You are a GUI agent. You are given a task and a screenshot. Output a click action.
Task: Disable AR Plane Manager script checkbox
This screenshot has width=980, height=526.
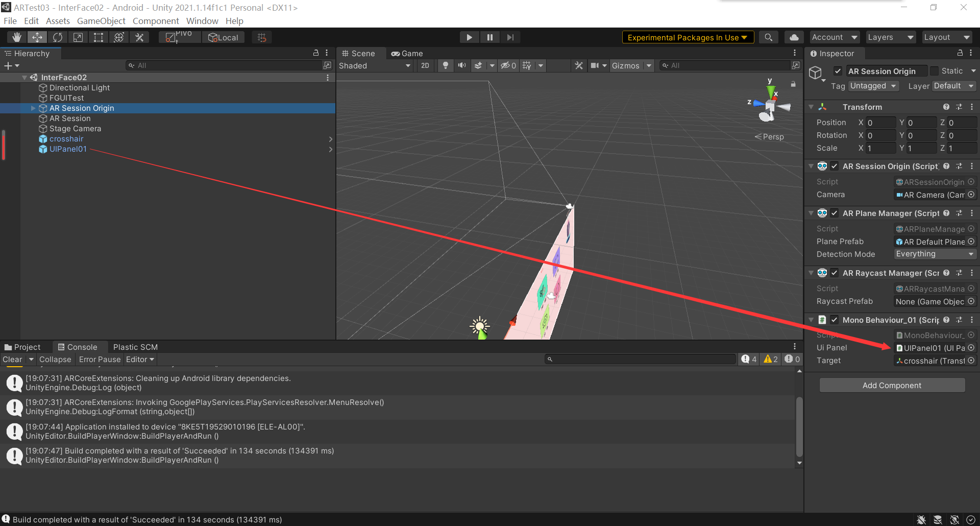pos(835,213)
